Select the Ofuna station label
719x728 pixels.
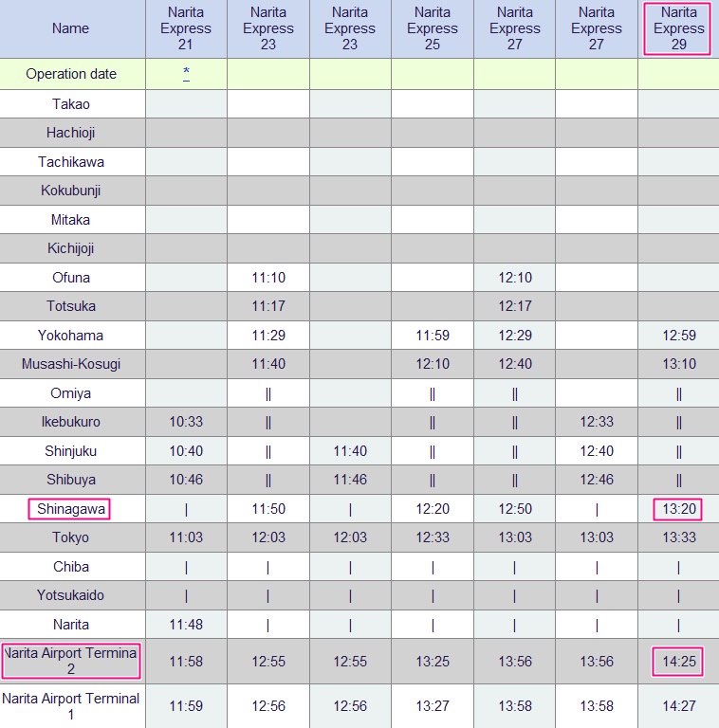tap(70, 278)
